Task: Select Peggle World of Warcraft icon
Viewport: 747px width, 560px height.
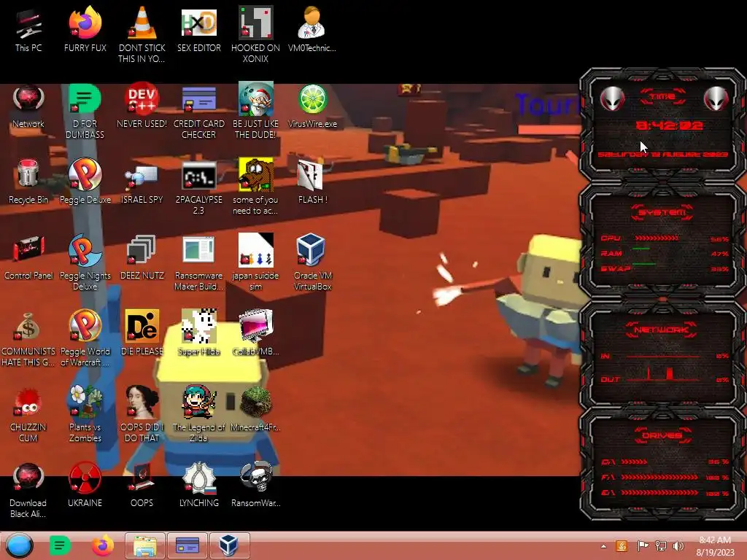Action: pyautogui.click(x=85, y=338)
